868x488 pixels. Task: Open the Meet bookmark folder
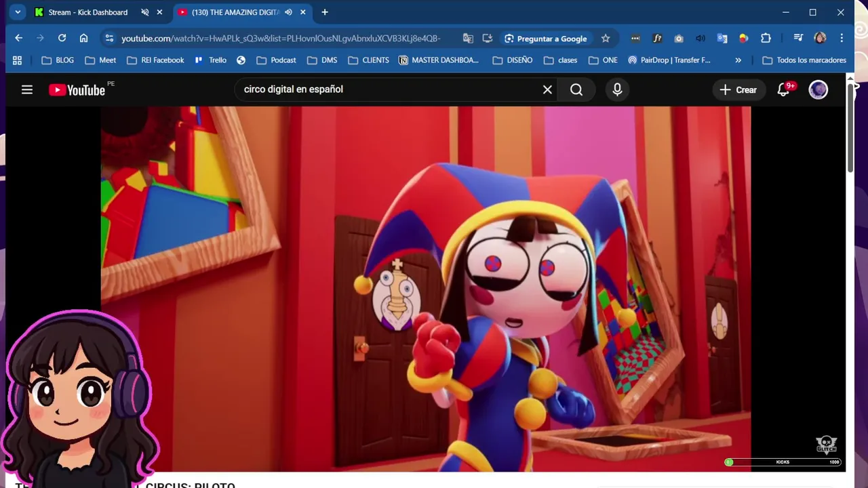pyautogui.click(x=100, y=60)
